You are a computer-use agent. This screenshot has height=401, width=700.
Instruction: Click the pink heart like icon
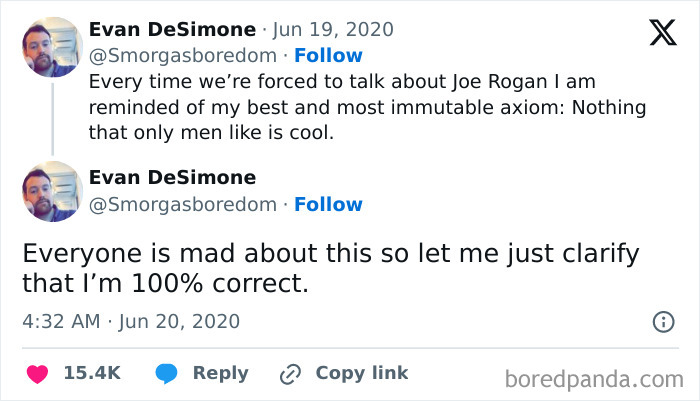click(37, 373)
